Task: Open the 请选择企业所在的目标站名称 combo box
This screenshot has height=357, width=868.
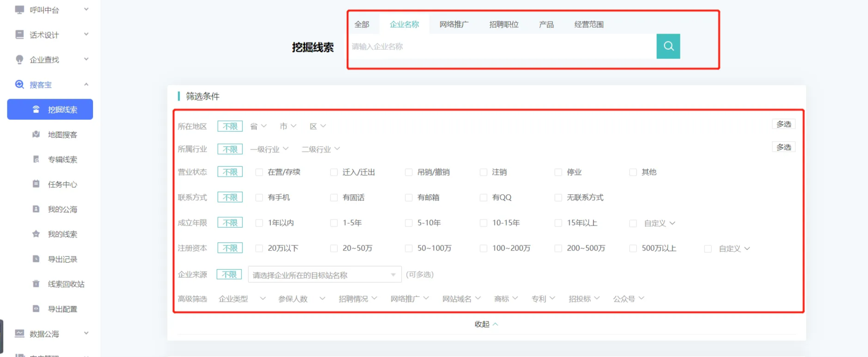Action: [324, 275]
